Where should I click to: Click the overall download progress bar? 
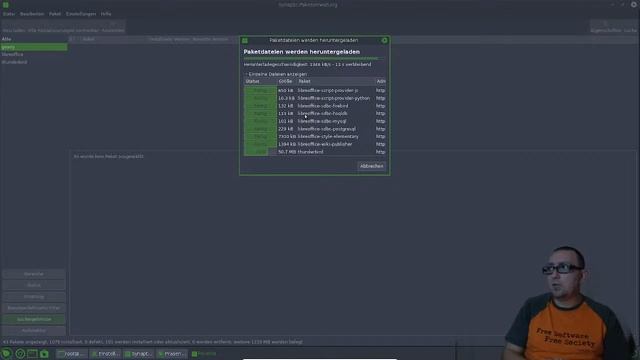pyautogui.click(x=314, y=59)
